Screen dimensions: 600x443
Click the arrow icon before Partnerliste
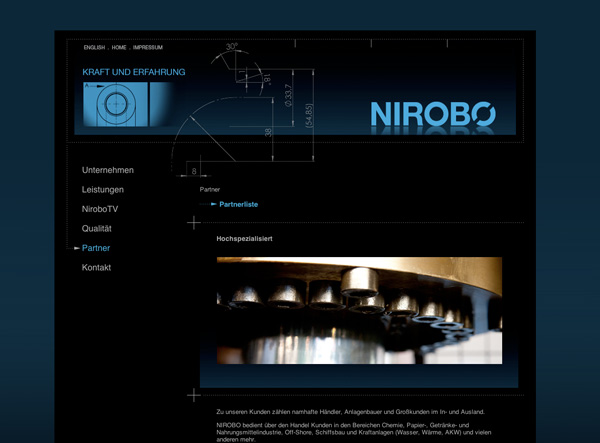point(213,204)
